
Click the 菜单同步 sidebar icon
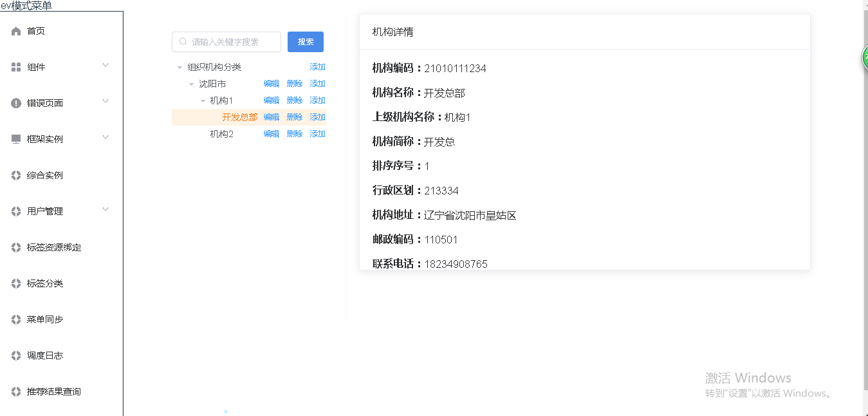[15, 319]
